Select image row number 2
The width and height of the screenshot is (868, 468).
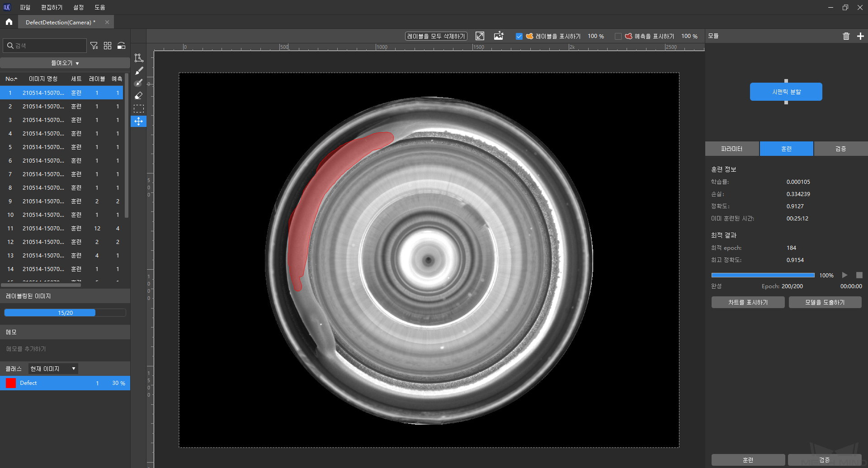pos(61,106)
